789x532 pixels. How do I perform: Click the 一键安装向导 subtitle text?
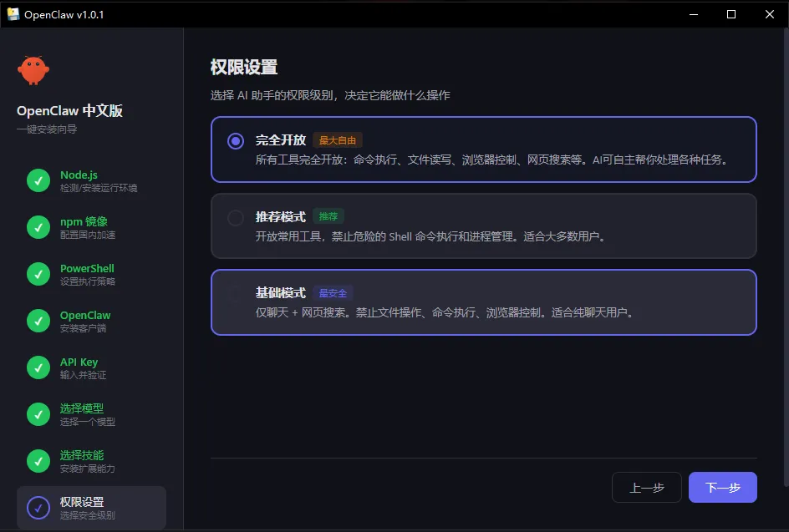[x=47, y=129]
